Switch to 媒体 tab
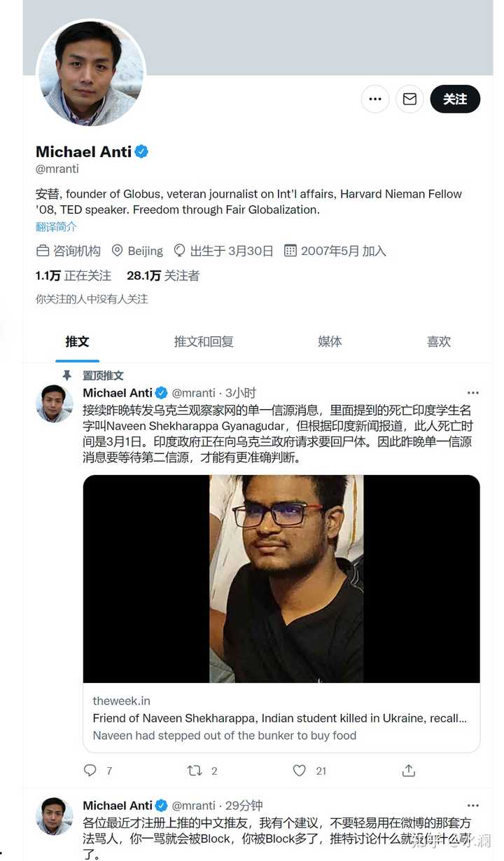The height and width of the screenshot is (861, 504). click(x=330, y=342)
